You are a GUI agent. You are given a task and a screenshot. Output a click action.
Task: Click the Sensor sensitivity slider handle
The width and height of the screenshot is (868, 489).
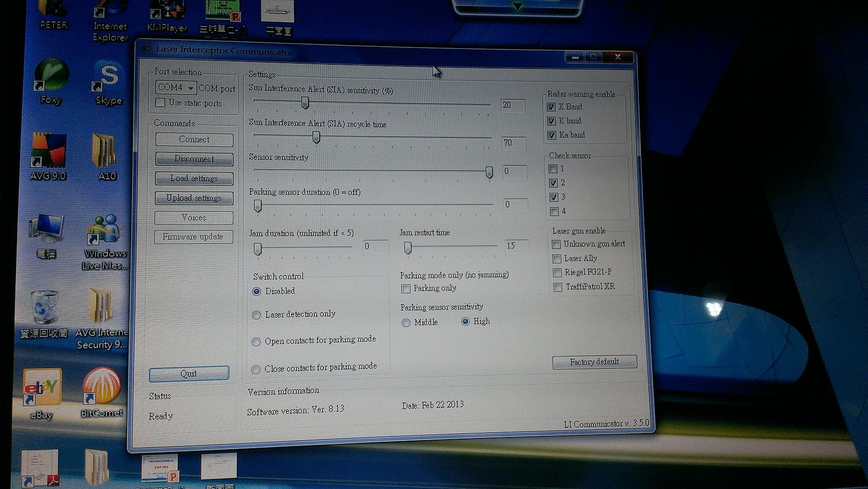click(x=489, y=172)
